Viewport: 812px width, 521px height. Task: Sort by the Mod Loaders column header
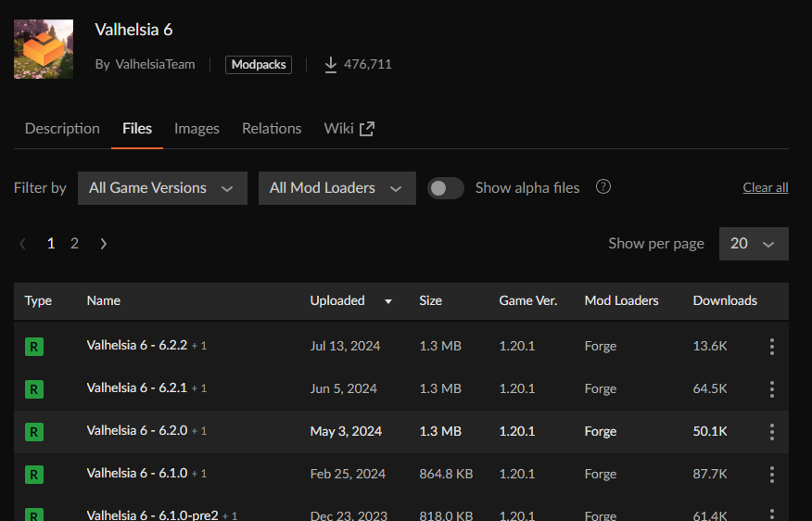(x=621, y=301)
